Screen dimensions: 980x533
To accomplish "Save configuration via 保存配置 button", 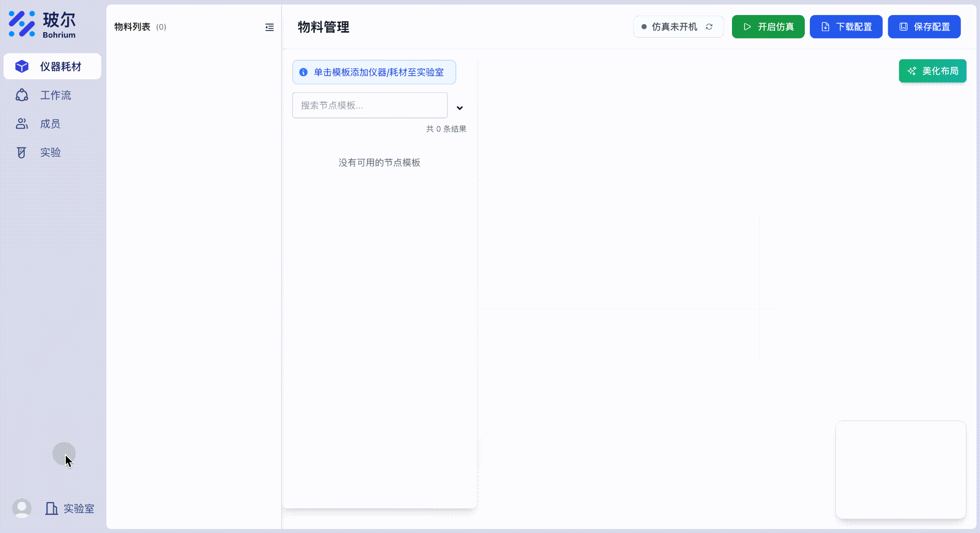I will [x=924, y=27].
